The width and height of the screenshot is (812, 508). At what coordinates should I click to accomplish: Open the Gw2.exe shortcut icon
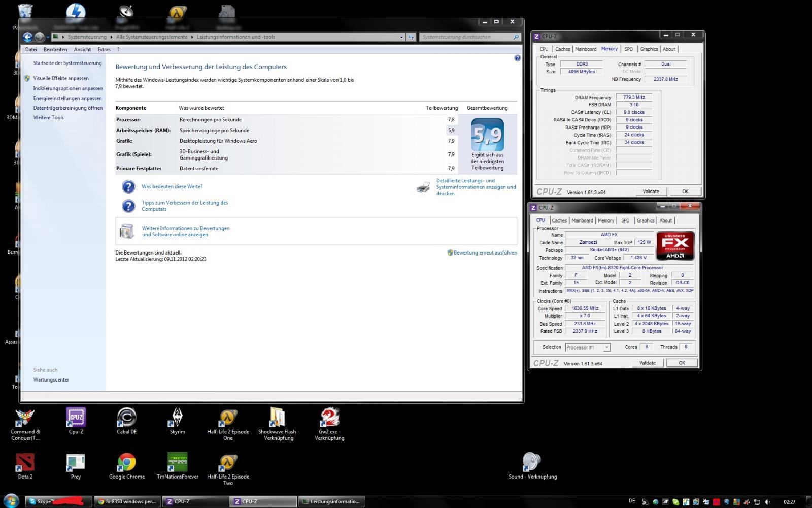point(329,418)
